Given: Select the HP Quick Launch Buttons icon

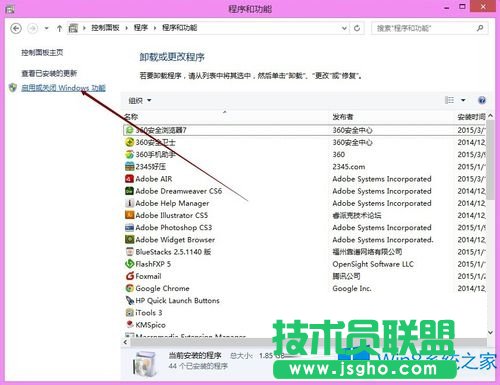Looking at the screenshot, I should coord(129,300).
